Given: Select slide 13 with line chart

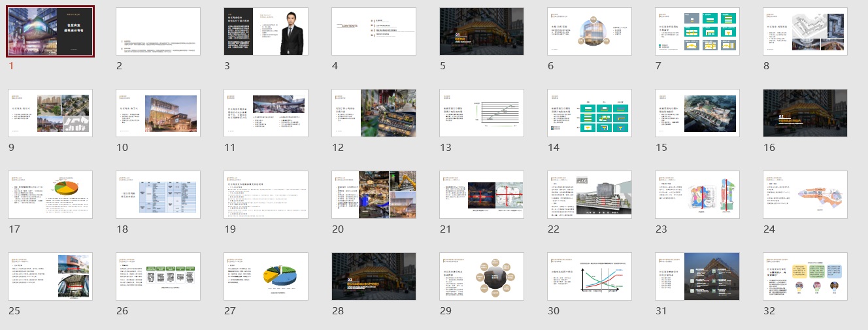Looking at the screenshot, I should coord(482,113).
